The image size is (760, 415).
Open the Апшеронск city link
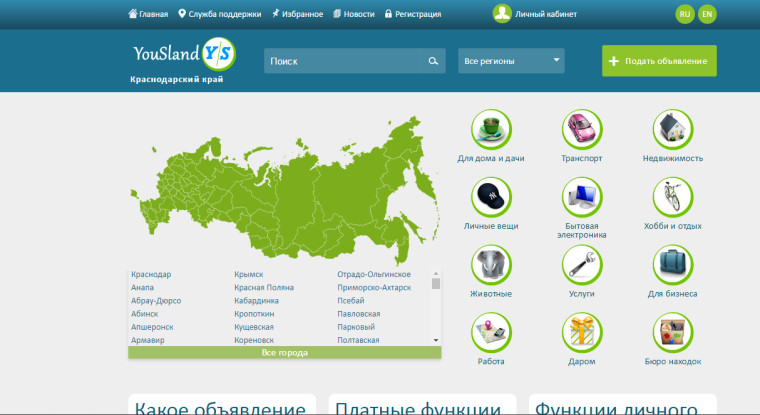(x=152, y=327)
